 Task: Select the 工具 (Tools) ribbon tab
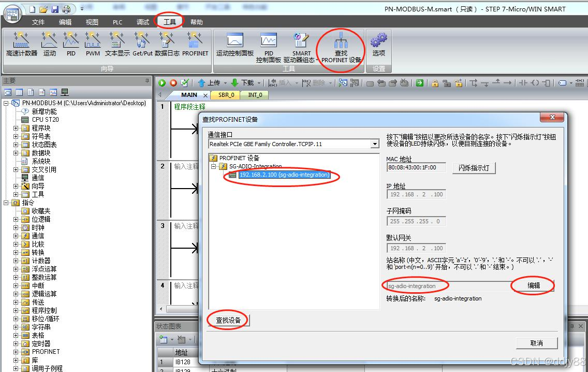click(169, 22)
